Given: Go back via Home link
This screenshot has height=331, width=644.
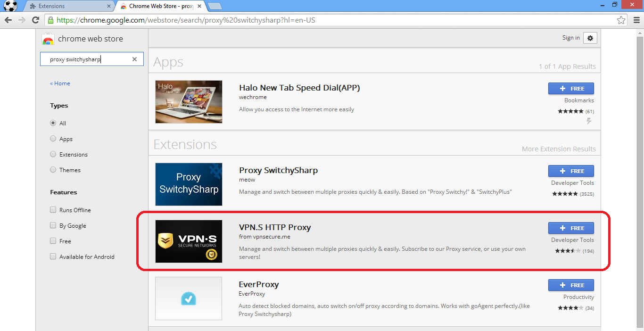Looking at the screenshot, I should pos(60,83).
